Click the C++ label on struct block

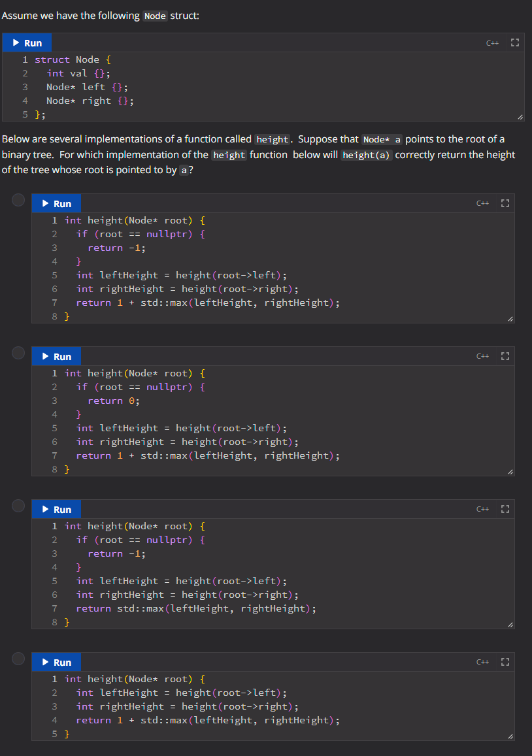click(x=492, y=43)
